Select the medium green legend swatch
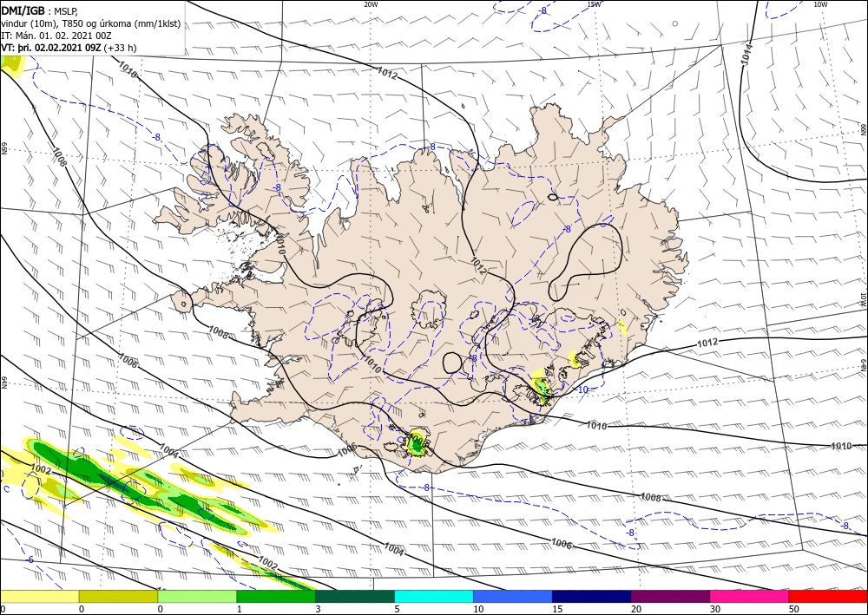The image size is (868, 615). click(x=276, y=597)
